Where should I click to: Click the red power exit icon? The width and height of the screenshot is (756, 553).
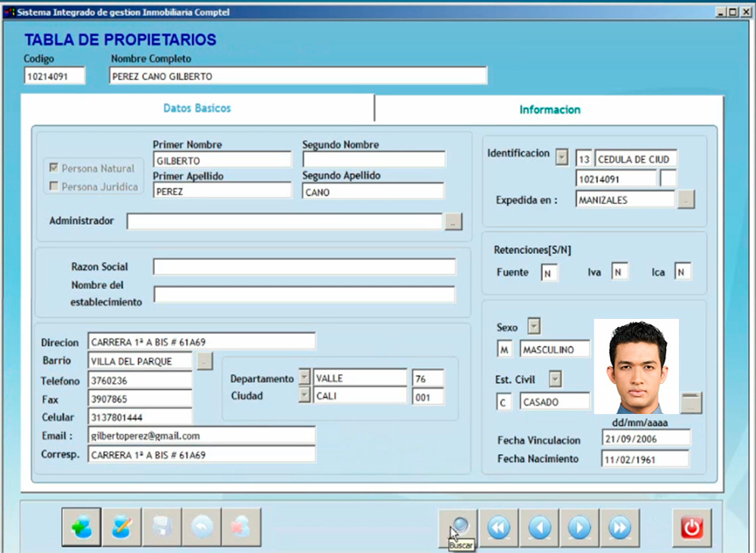[692, 527]
